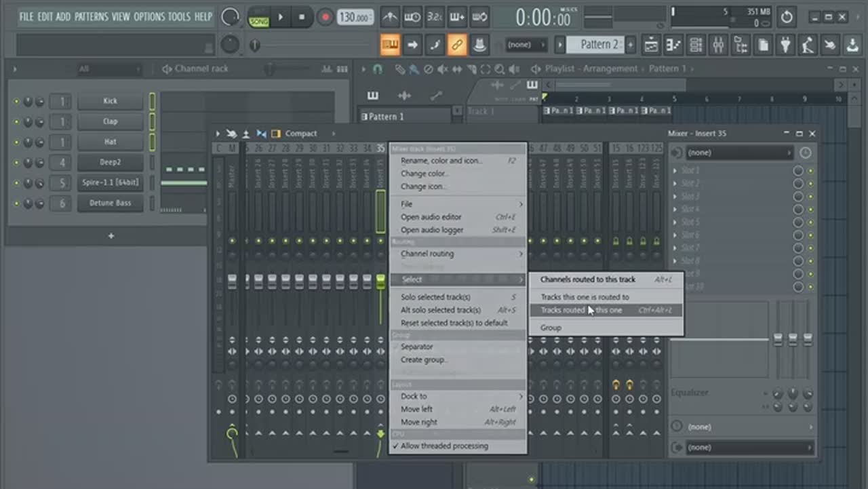
Task: Click the Typing keyboard to piano icon
Action: [390, 45]
